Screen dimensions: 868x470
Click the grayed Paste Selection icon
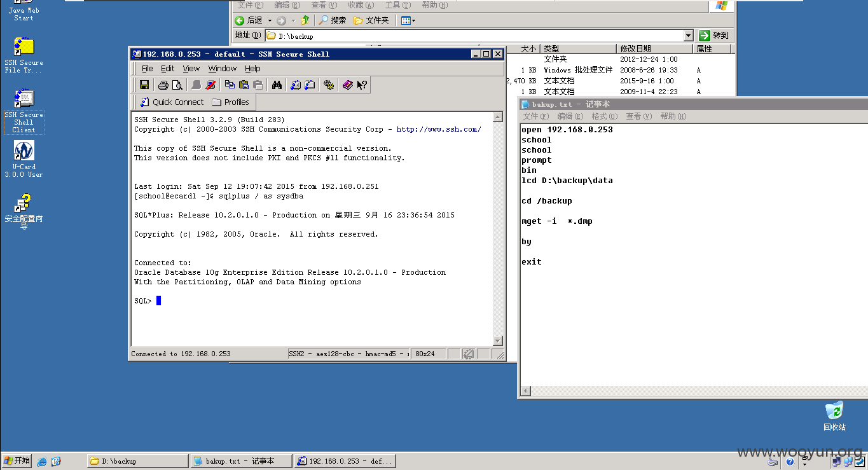coord(258,85)
